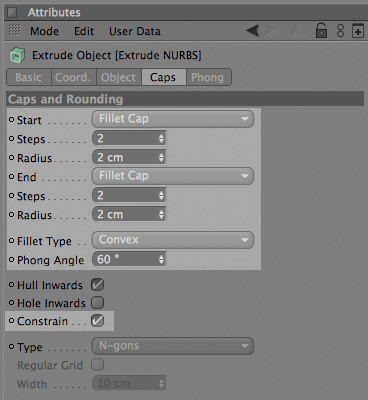Disable the Hull Inwards checkbox
This screenshot has width=368, height=400.
(97, 285)
